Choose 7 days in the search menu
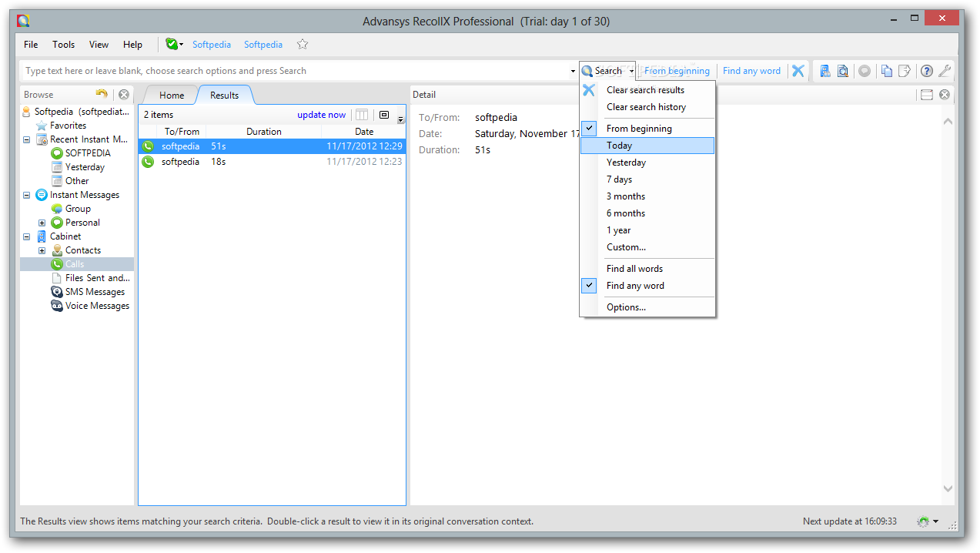980x553 pixels. (647, 179)
